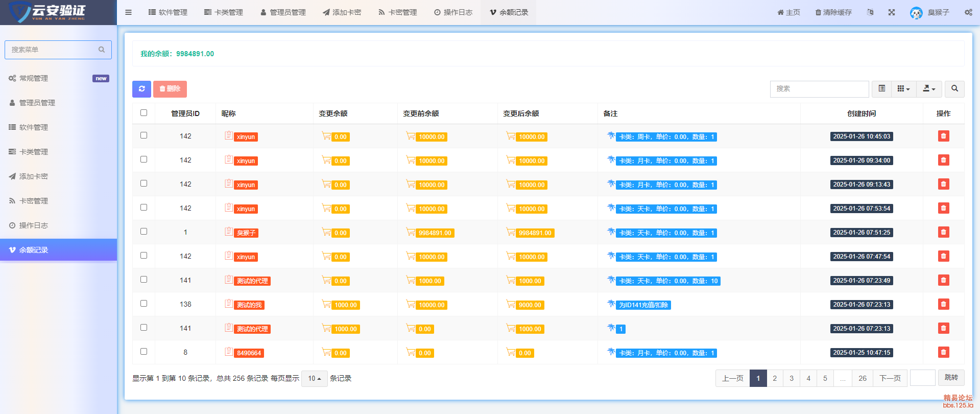Viewport: 980px width, 414px height.
Task: Go to the 下一页 pagination button
Action: pyautogui.click(x=890, y=378)
